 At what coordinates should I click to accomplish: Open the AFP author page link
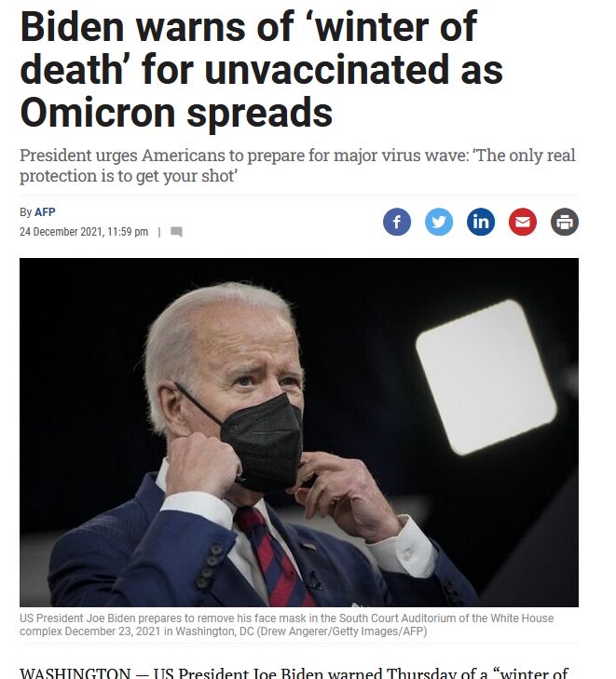(x=45, y=212)
